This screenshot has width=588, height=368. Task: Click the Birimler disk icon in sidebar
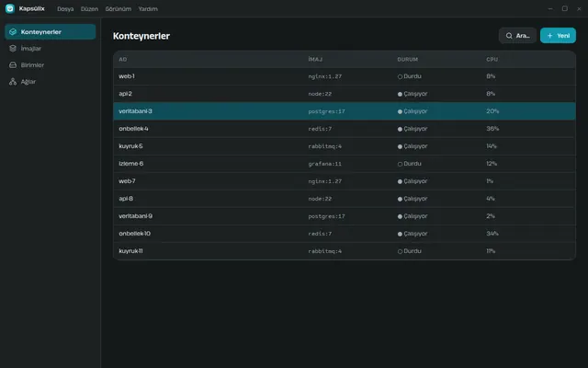pos(13,65)
